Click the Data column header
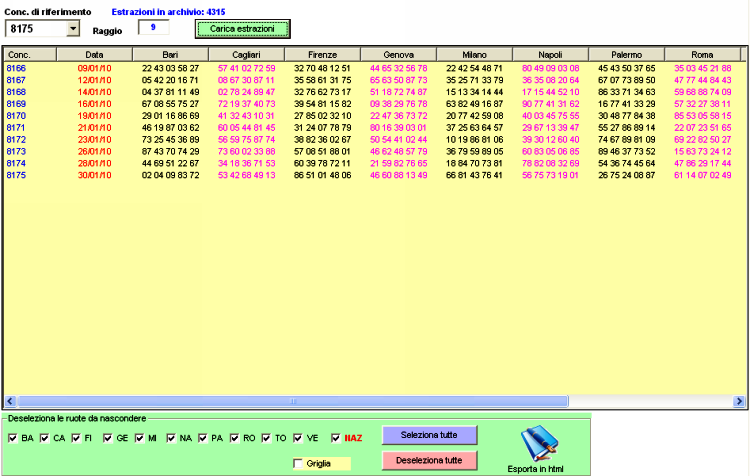 point(94,54)
